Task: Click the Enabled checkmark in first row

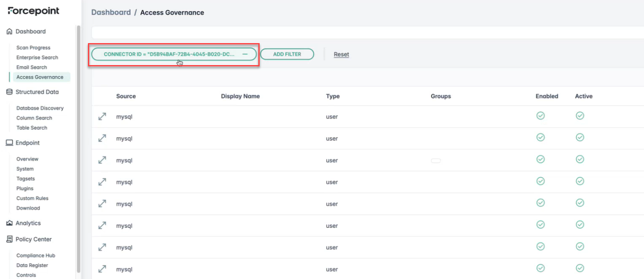Action: point(540,116)
